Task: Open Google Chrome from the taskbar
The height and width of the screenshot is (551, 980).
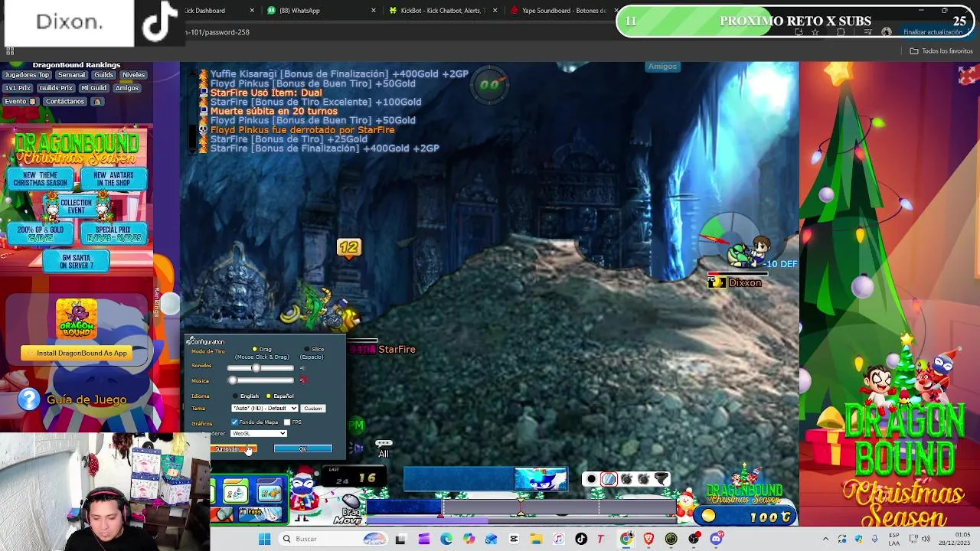Action: 626,540
